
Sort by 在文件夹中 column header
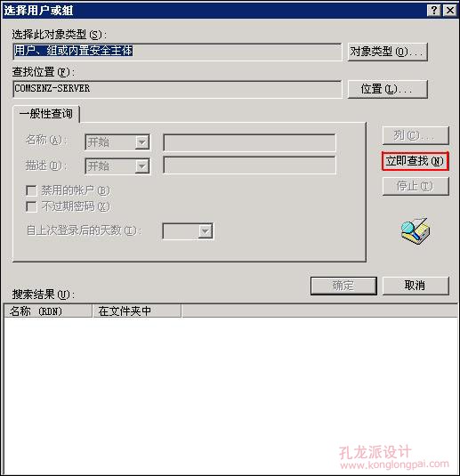pos(137,311)
